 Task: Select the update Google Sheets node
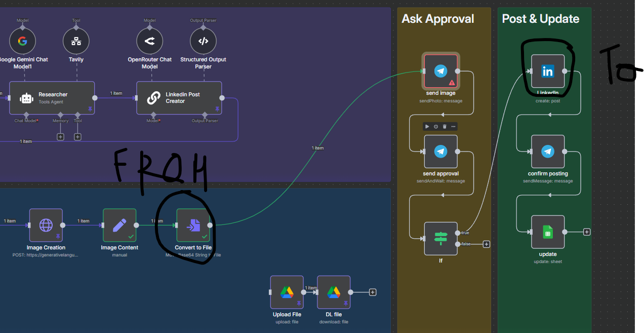pos(548,232)
